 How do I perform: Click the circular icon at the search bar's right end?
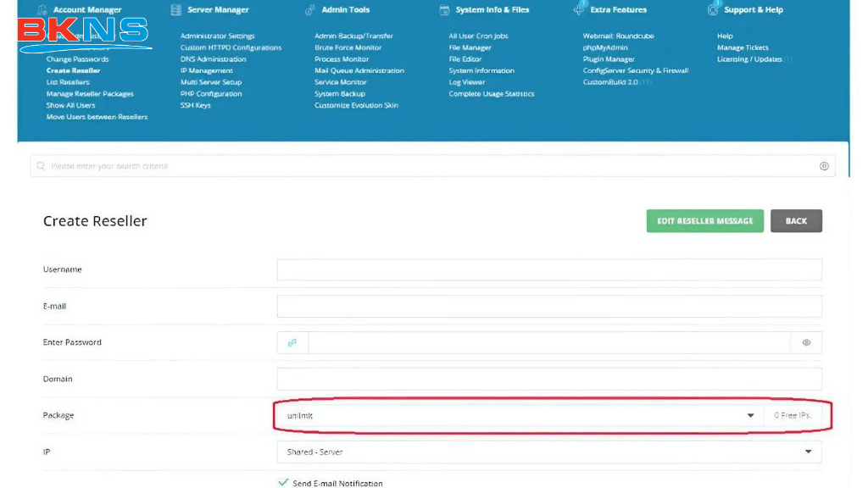[x=824, y=166]
